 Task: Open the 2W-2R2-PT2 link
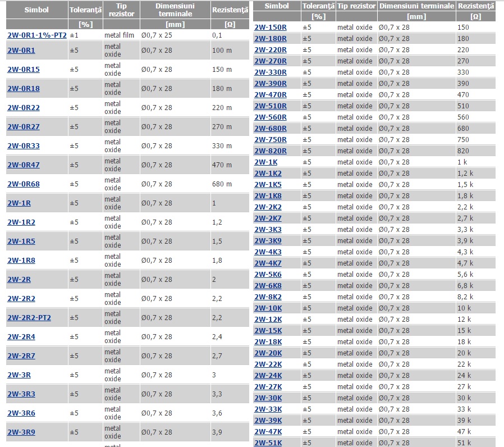click(x=29, y=318)
